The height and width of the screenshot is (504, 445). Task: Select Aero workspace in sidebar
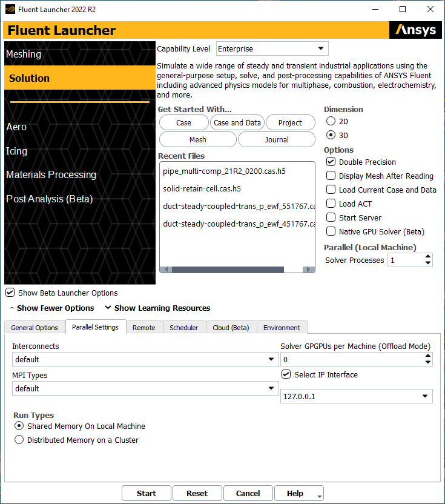click(80, 127)
